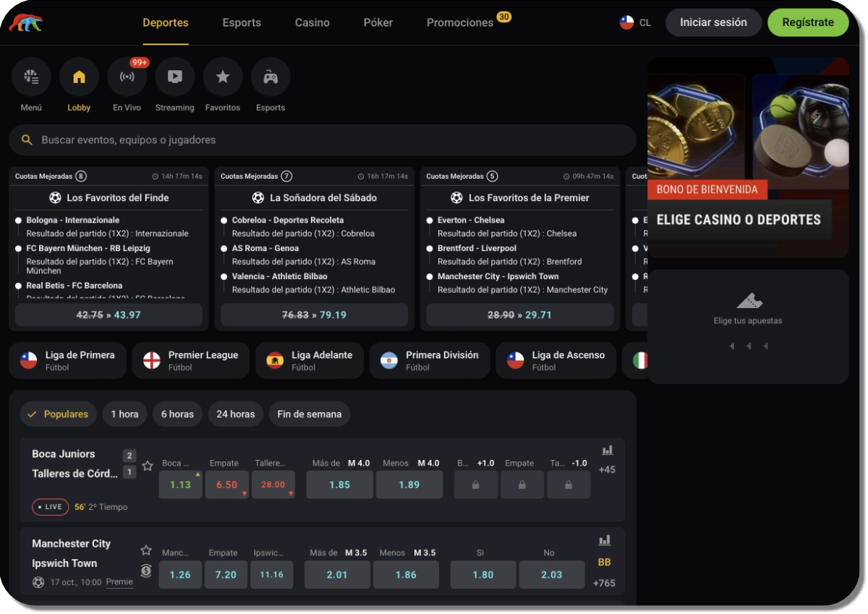Add boosted odds 29.71 to betslip
The width and height of the screenshot is (868, 614).
point(519,315)
